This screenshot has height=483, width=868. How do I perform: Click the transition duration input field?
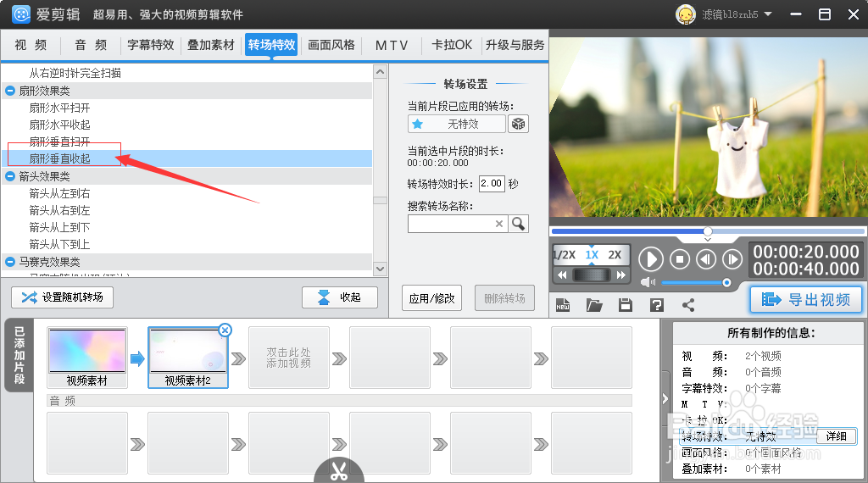(492, 184)
